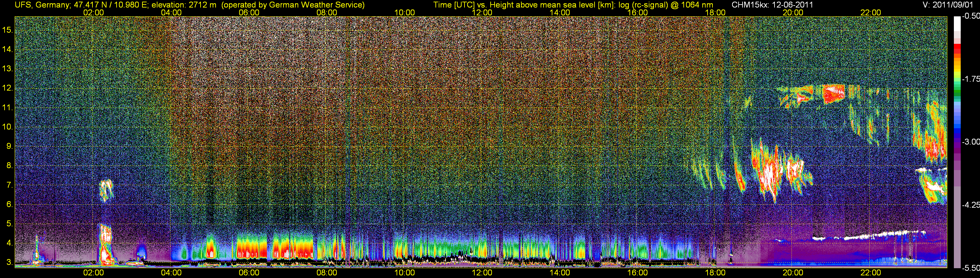Click the '02:00' label on the top time axis
The image size is (980, 278).
coord(93,12)
